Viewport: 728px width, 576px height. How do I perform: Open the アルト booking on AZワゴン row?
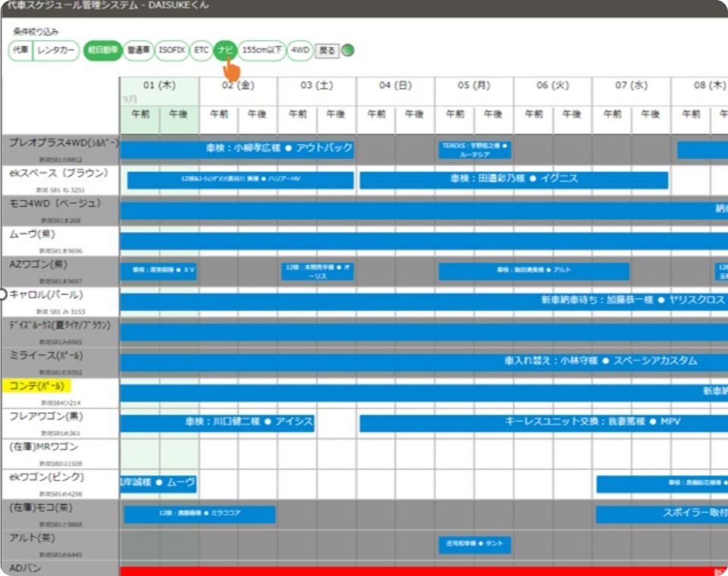point(534,271)
